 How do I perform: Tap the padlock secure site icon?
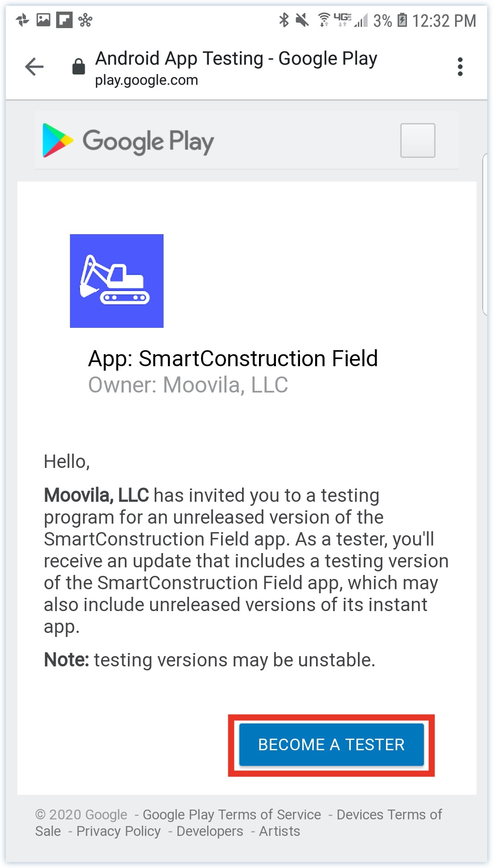click(x=79, y=66)
